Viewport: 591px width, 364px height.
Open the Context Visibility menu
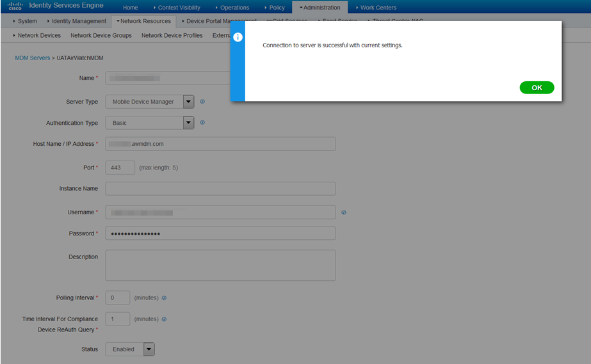tap(177, 8)
